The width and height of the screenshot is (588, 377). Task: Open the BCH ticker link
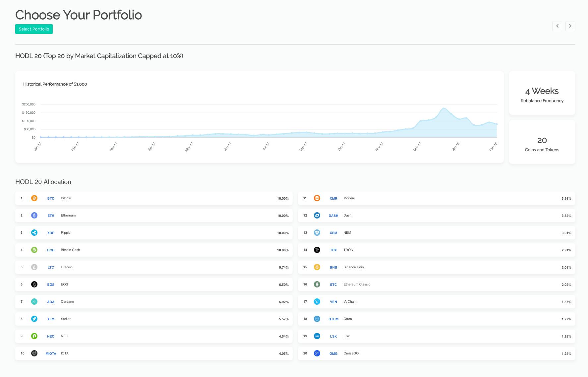click(51, 250)
